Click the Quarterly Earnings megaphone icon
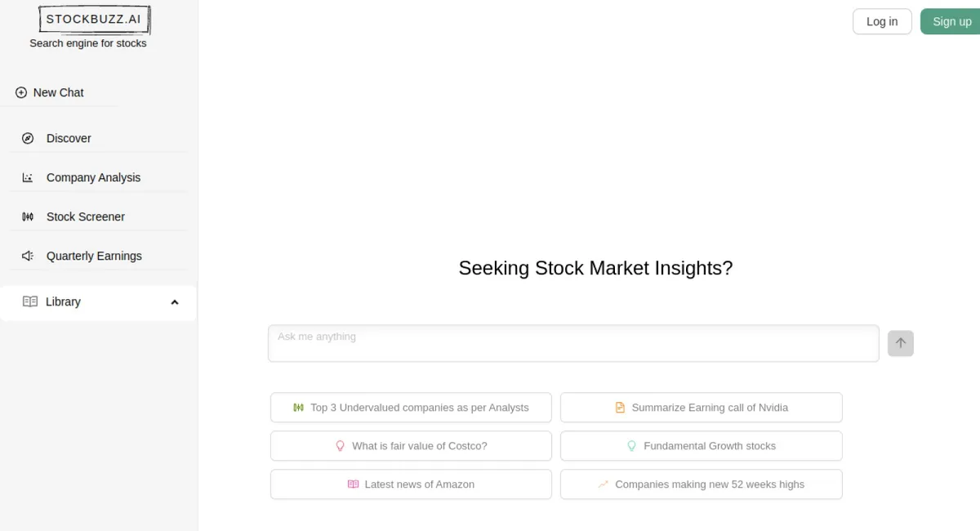The width and height of the screenshot is (980, 531). click(28, 257)
